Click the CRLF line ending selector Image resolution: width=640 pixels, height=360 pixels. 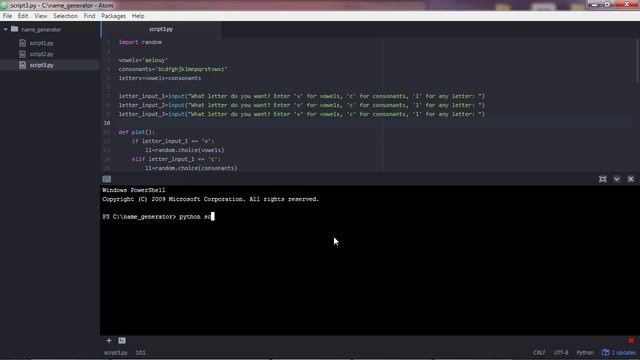[539, 352]
